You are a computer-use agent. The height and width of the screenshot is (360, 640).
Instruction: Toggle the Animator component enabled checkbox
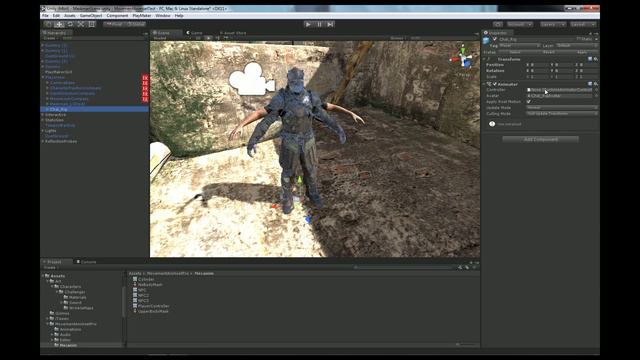coord(495,84)
